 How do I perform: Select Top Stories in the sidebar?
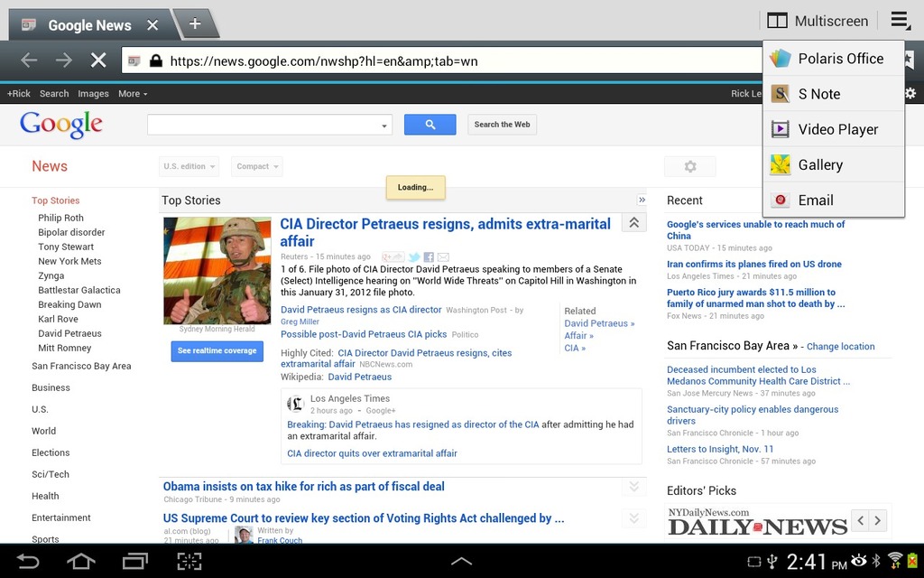point(55,200)
